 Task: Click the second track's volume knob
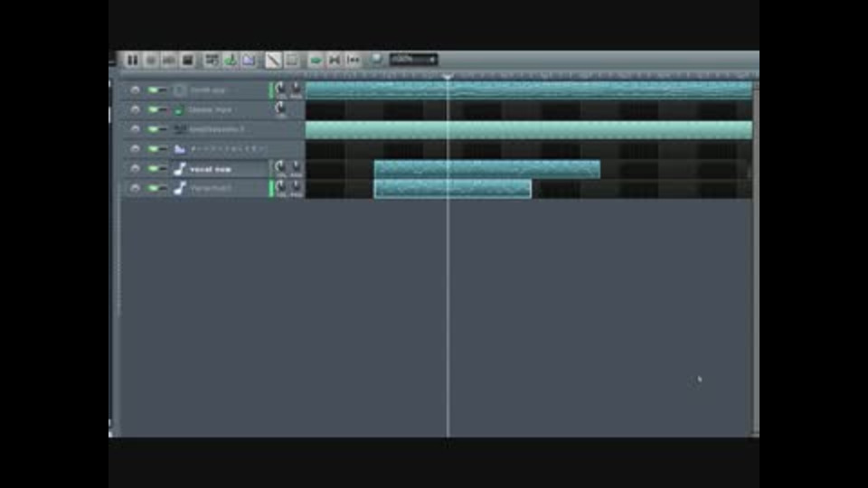point(280,108)
